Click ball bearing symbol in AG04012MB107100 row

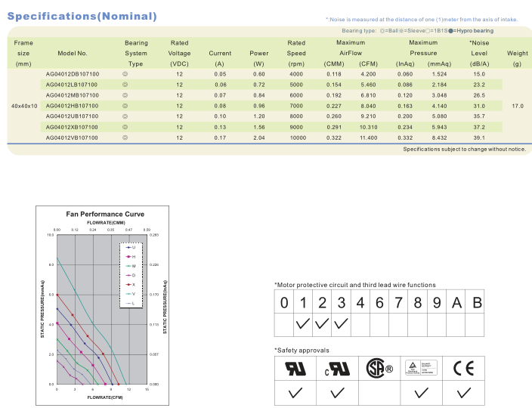(125, 95)
